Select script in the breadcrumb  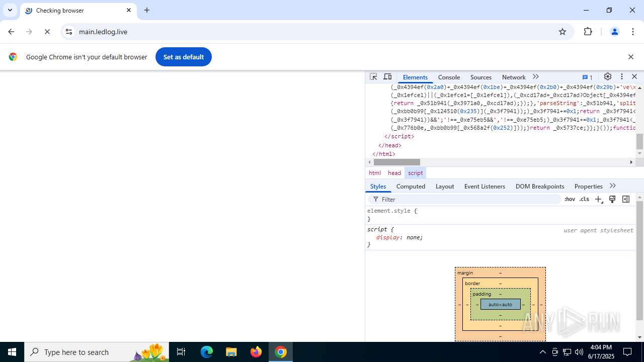coord(416,172)
